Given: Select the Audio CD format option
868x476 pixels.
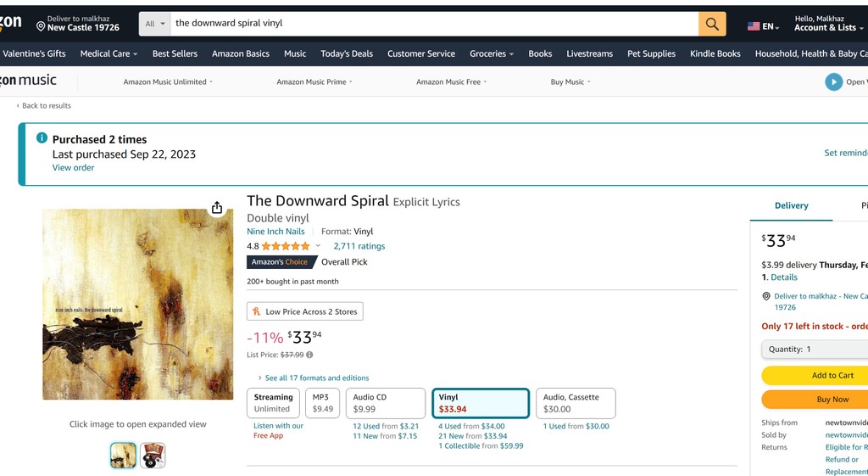Looking at the screenshot, I should tap(385, 403).
